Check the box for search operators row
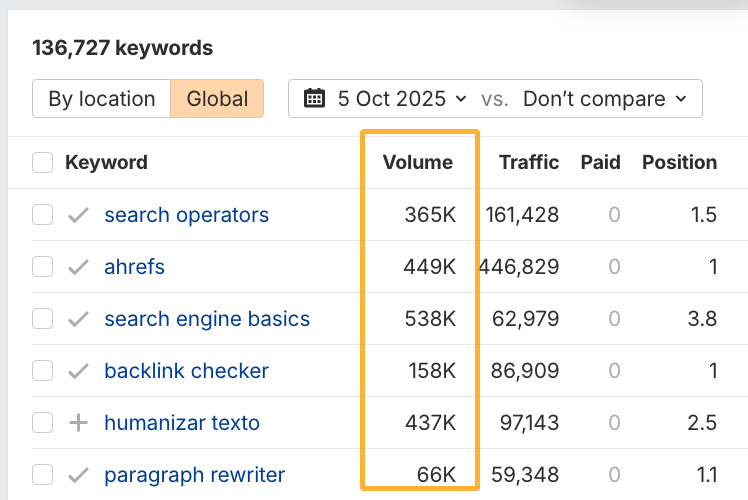748x500 pixels. tap(42, 215)
